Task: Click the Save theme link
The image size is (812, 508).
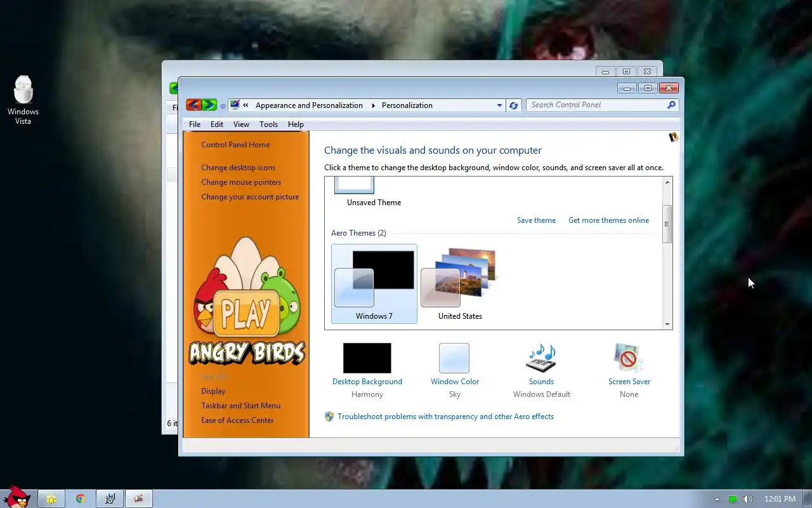Action: point(536,220)
